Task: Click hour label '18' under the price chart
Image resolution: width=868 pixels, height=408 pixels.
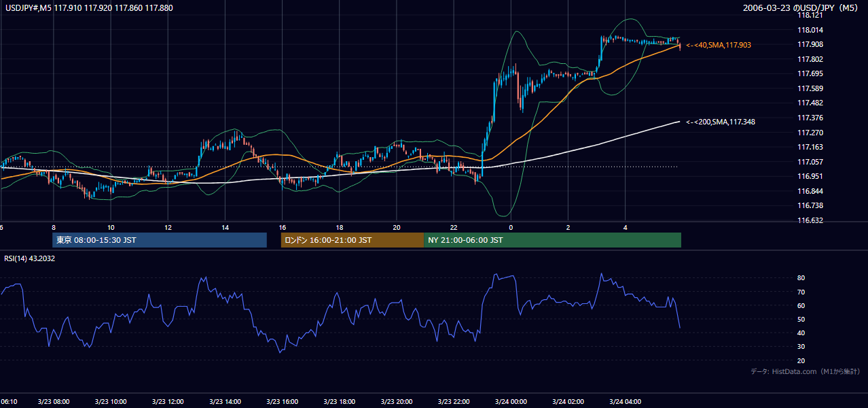Action: coord(340,228)
